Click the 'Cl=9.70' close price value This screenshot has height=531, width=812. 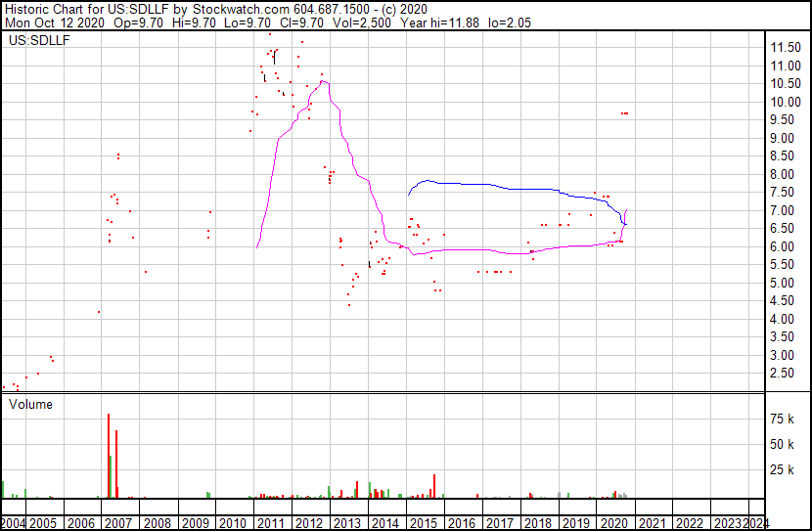(301, 22)
